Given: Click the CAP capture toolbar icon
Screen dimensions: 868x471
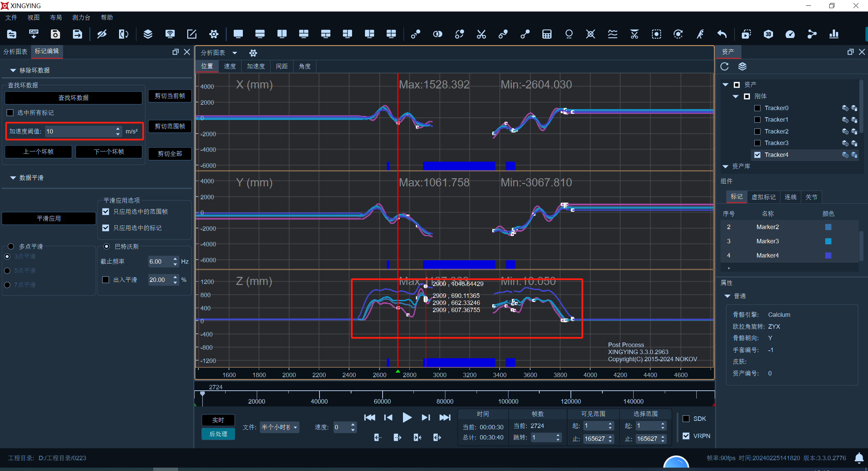Looking at the screenshot, I should (34, 34).
